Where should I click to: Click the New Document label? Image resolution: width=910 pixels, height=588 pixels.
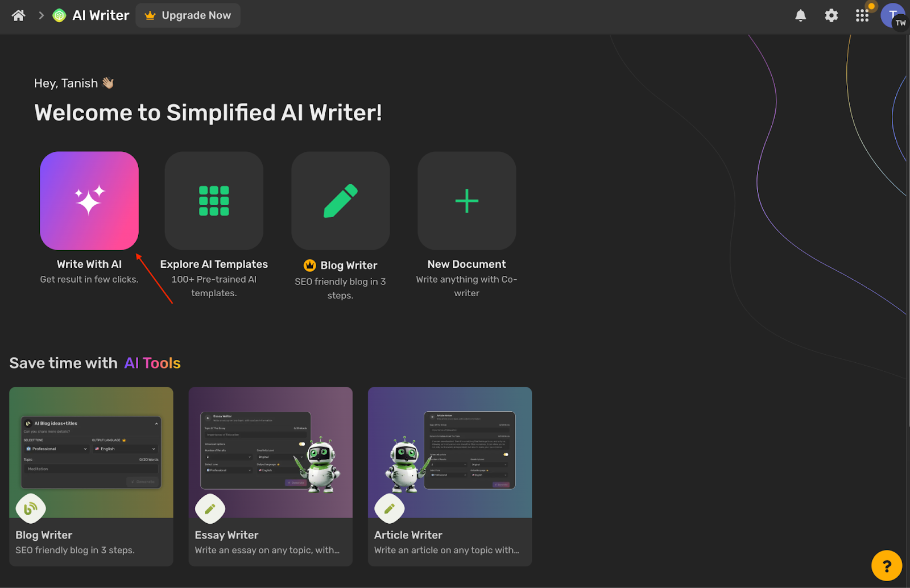[x=467, y=264]
